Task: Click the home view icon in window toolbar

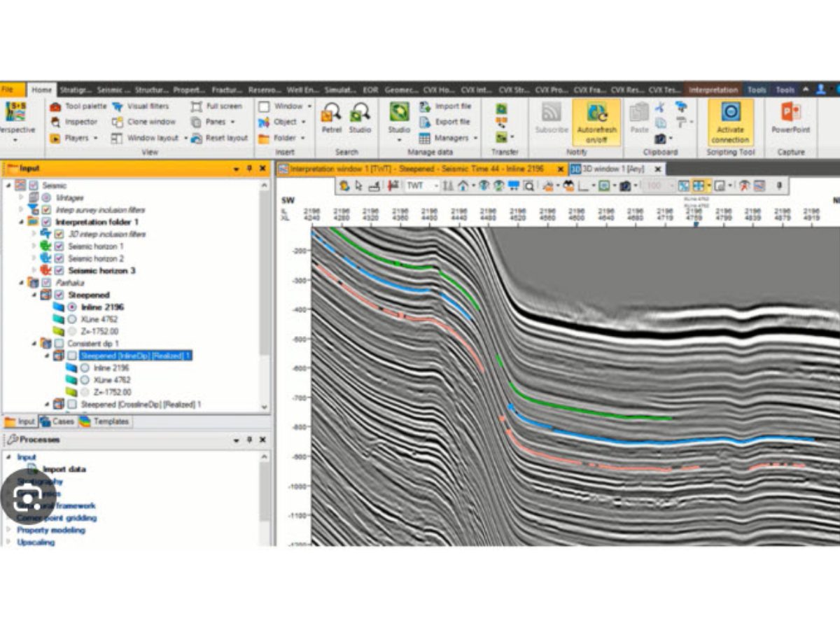Action: point(463,186)
